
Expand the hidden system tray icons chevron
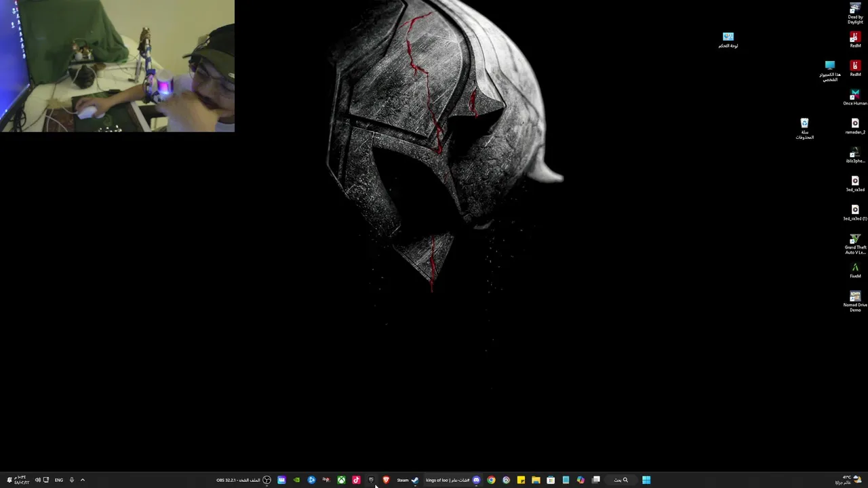pyautogui.click(x=83, y=480)
